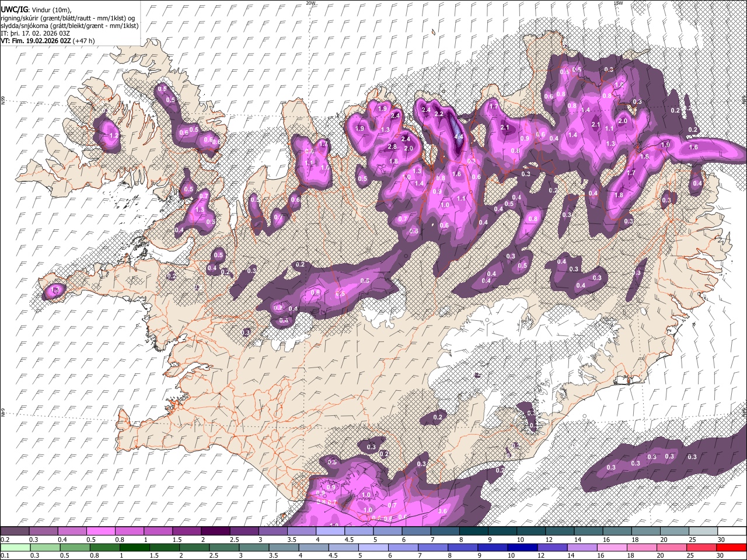Click the 2.2 snowfall value on the map
747x560 pixels.
tap(439, 114)
